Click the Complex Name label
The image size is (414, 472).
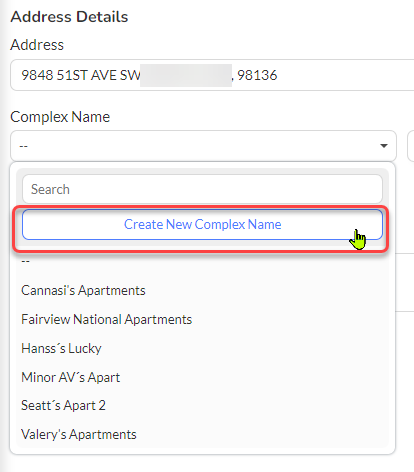[60, 117]
